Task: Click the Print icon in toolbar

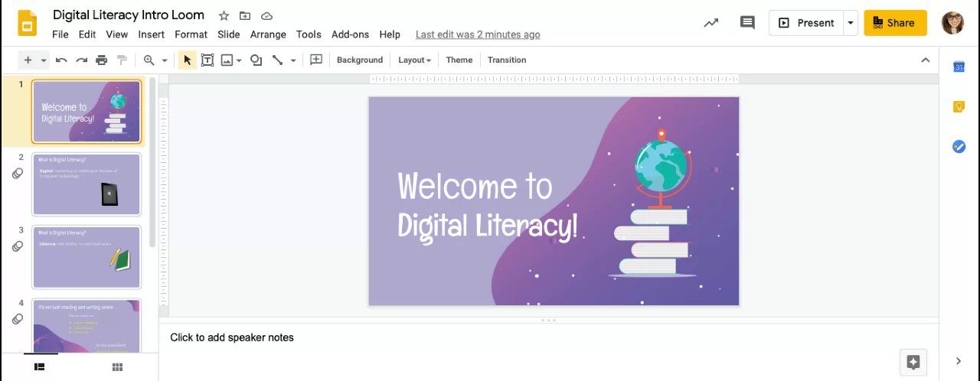Action: tap(102, 60)
